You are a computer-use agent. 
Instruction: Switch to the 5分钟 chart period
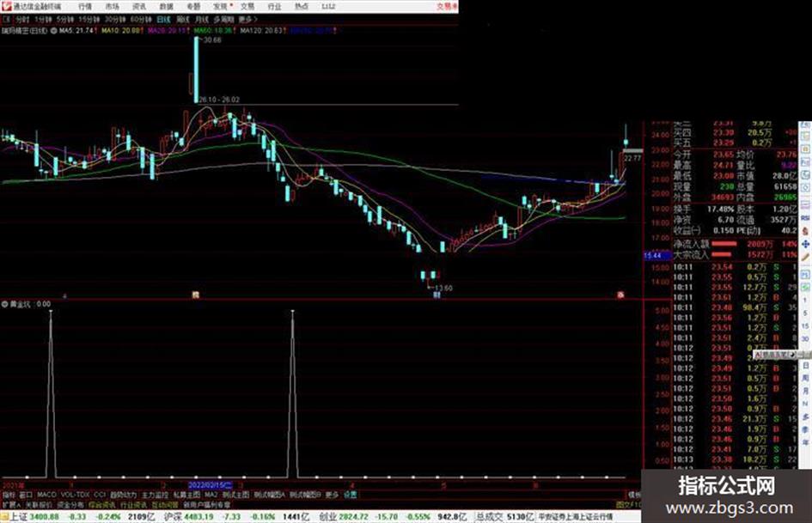pyautogui.click(x=65, y=19)
